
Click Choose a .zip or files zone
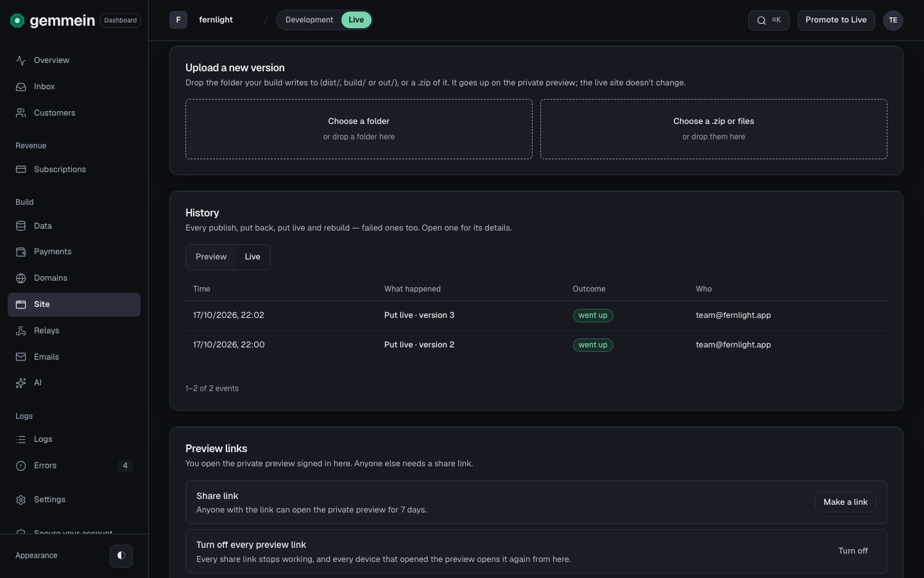pyautogui.click(x=714, y=129)
